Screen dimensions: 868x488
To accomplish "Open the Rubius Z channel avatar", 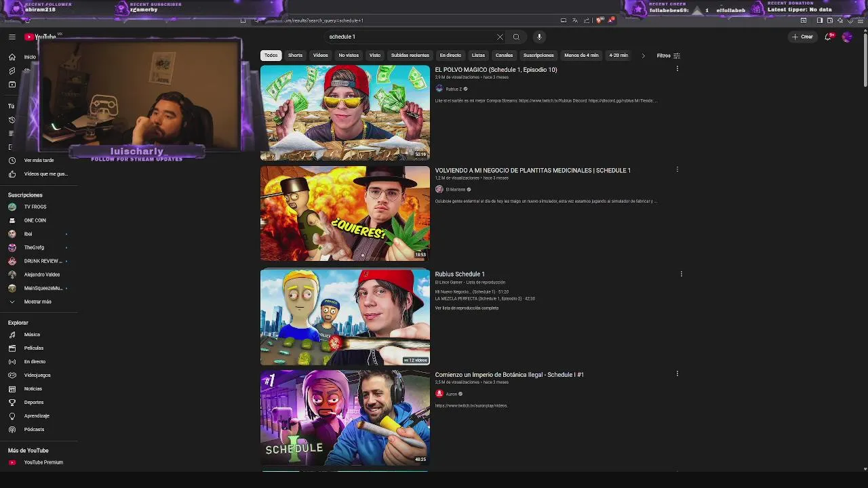I will pyautogui.click(x=439, y=89).
